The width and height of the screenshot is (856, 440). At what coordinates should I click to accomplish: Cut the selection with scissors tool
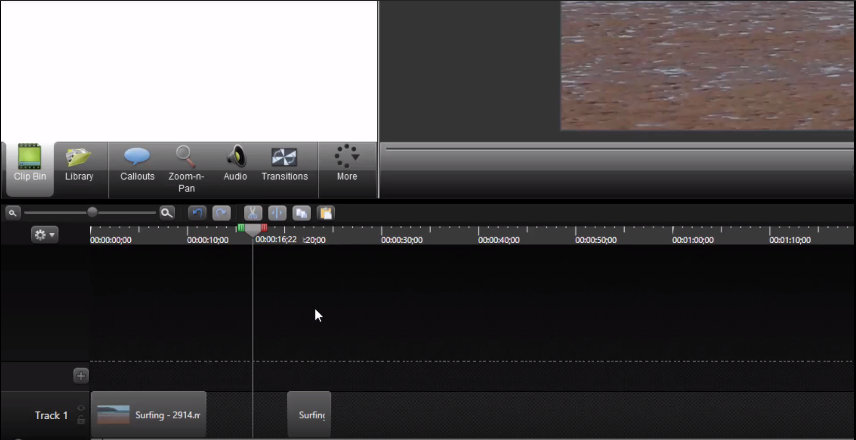(252, 213)
